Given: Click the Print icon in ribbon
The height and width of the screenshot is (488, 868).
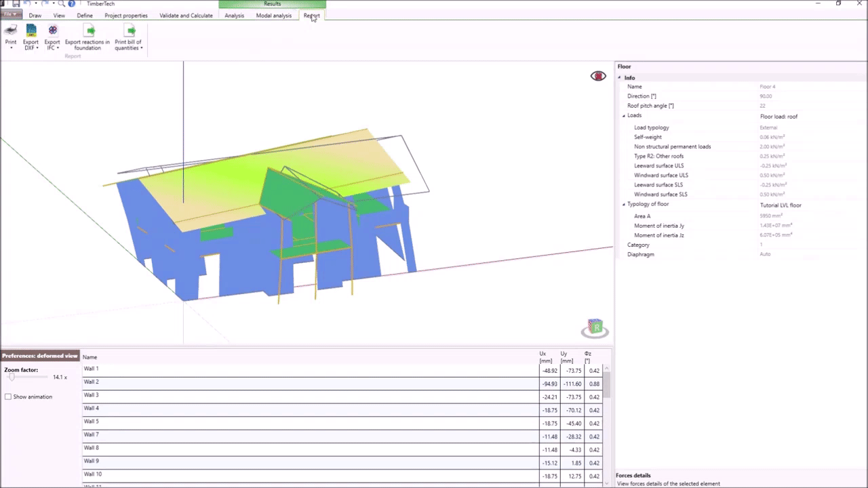Looking at the screenshot, I should [11, 30].
